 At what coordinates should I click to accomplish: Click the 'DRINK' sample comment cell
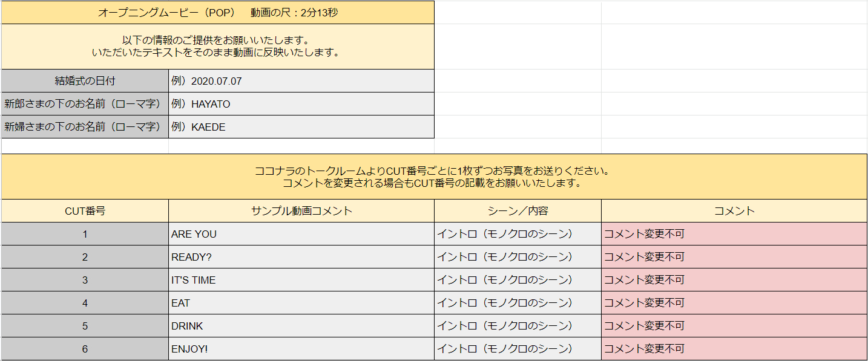point(301,326)
